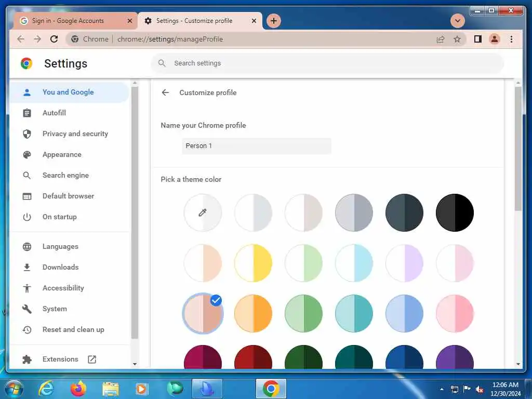
Task: Open On startup settings
Action: (69, 217)
